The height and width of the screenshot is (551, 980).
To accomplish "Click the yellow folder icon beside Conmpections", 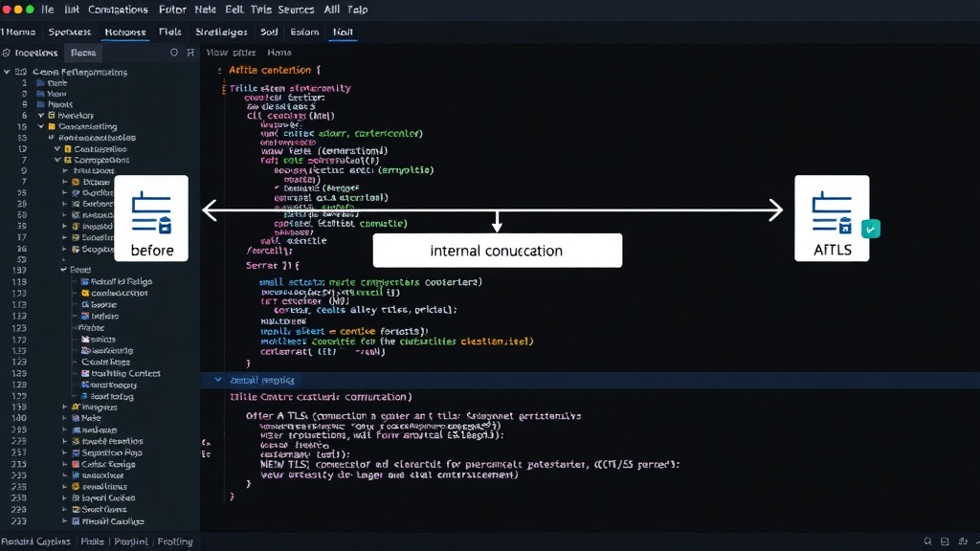I will click(x=68, y=160).
